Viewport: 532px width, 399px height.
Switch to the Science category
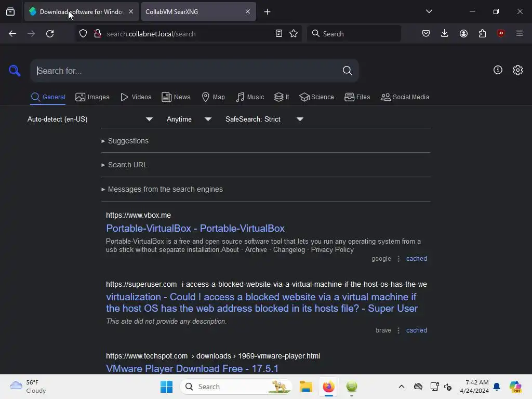tap(317, 97)
